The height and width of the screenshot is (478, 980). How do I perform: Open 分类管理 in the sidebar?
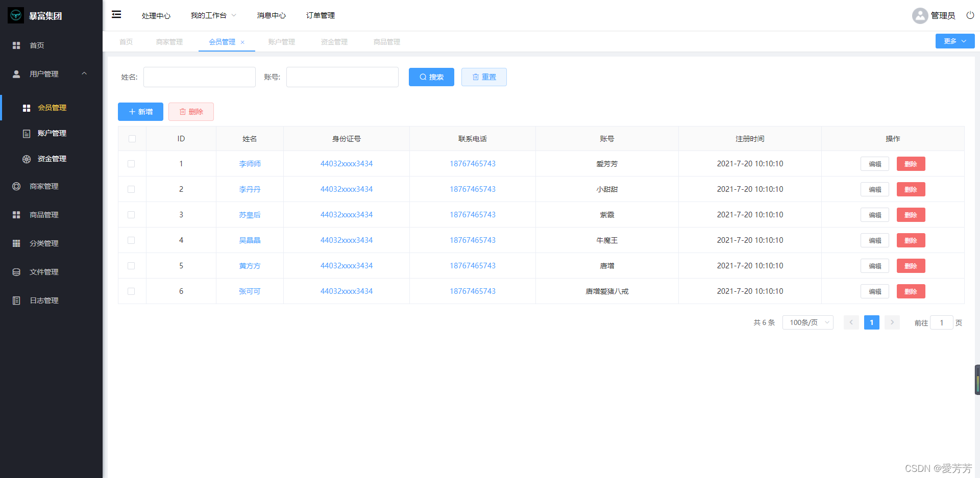pos(51,243)
